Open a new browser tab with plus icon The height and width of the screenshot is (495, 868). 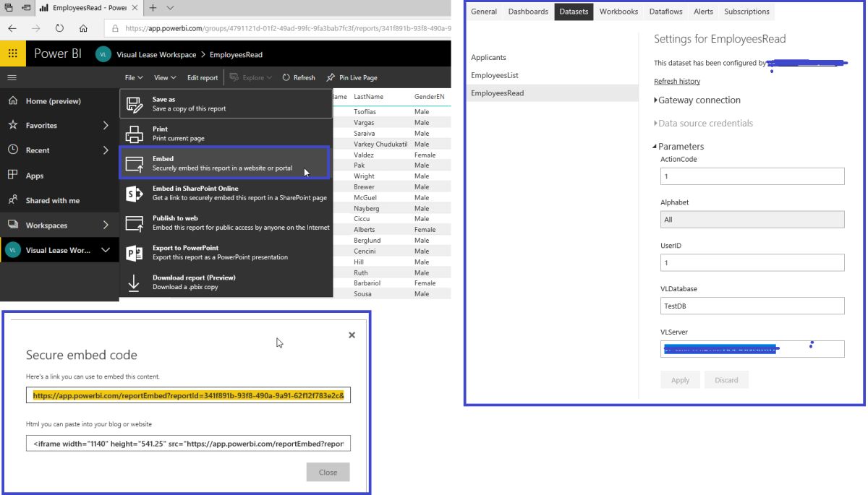pyautogui.click(x=153, y=8)
